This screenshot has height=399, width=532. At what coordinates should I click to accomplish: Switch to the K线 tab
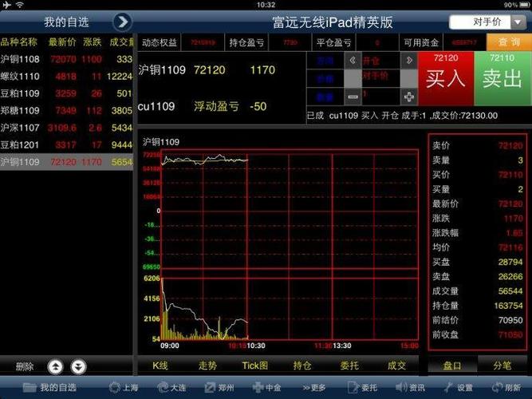tap(160, 365)
